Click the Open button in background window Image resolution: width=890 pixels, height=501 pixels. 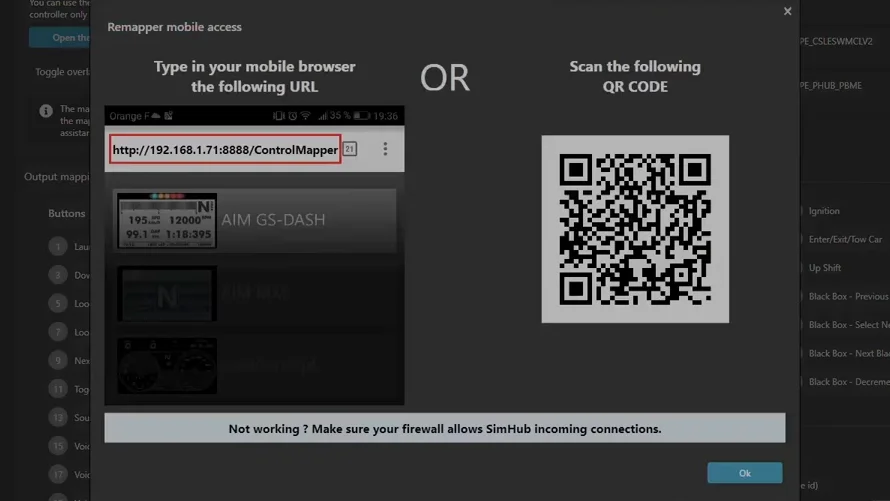(x=60, y=37)
